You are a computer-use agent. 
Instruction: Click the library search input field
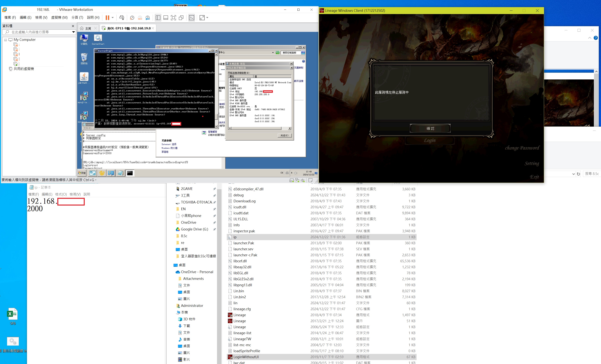tap(39, 32)
